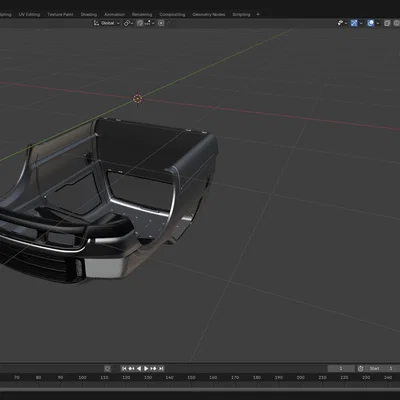
Task: Click the Start frame field
Action: click(382, 368)
